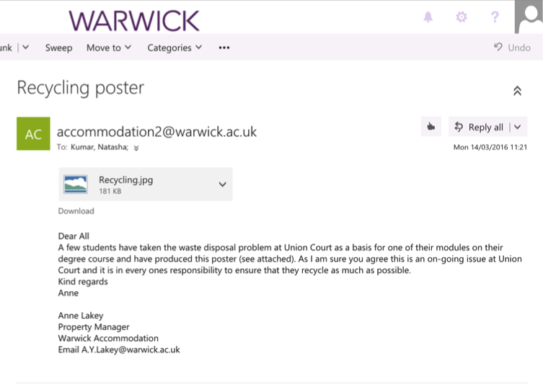Click recipient name Kumar, Natasha
Screen dimensions: 543x392
click(100, 147)
